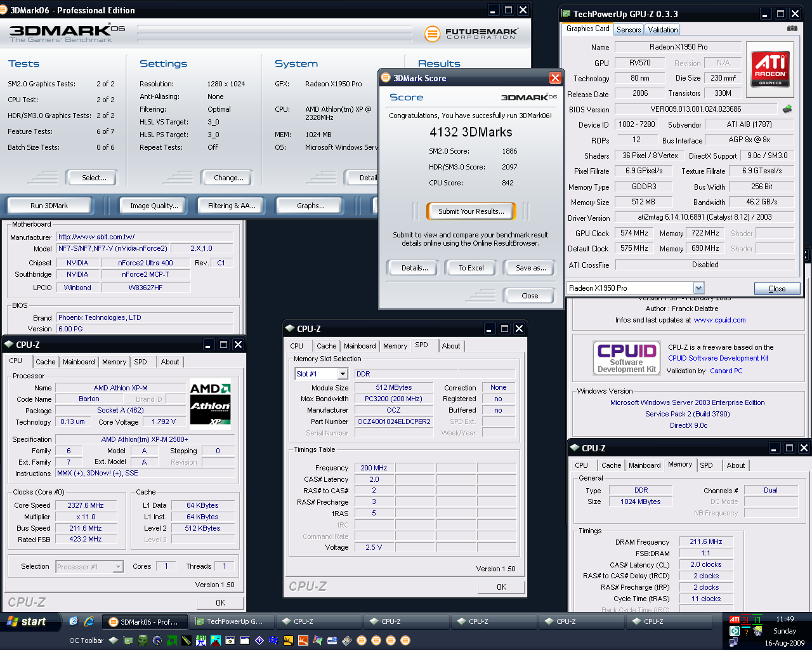
Task: Open Mainboard tab in the SPD CPU-Z window
Action: (360, 346)
